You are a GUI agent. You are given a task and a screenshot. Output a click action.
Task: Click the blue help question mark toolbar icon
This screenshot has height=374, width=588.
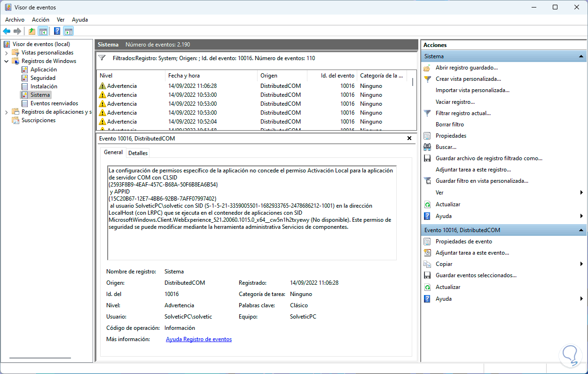tap(57, 31)
